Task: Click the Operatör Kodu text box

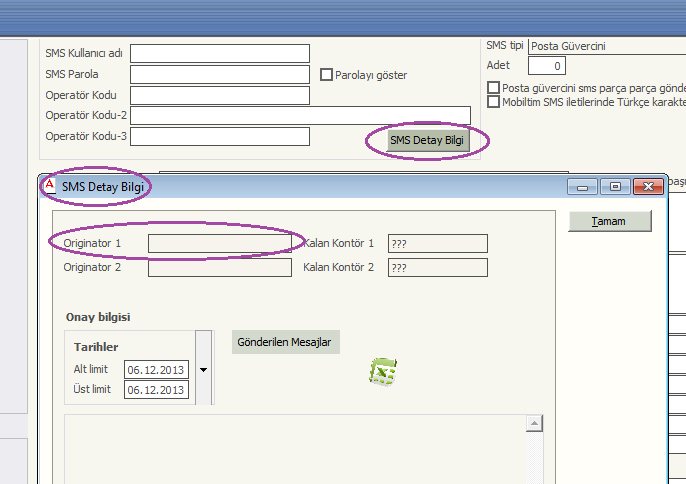Action: [x=219, y=95]
